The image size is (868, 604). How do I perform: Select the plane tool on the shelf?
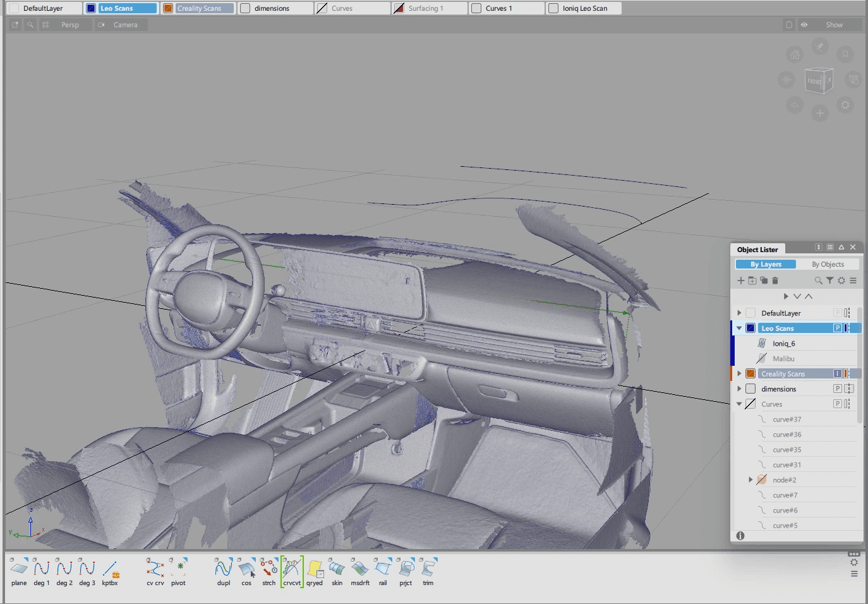click(19, 569)
